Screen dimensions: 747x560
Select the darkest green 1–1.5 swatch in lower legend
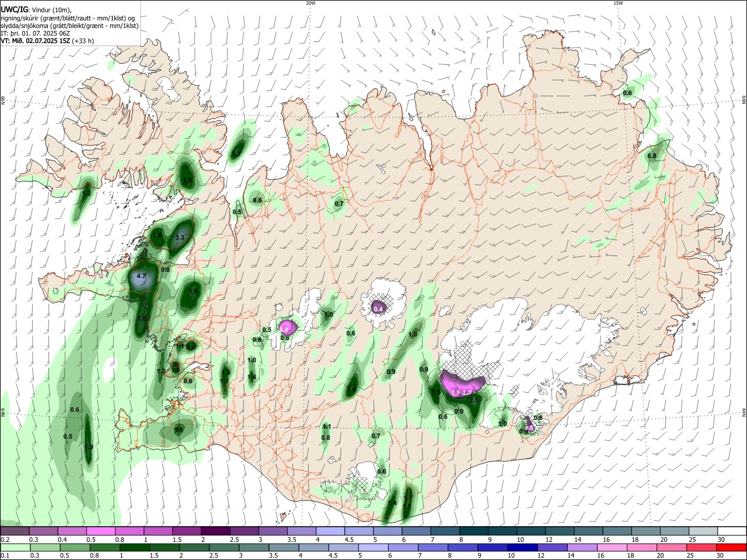point(135,547)
